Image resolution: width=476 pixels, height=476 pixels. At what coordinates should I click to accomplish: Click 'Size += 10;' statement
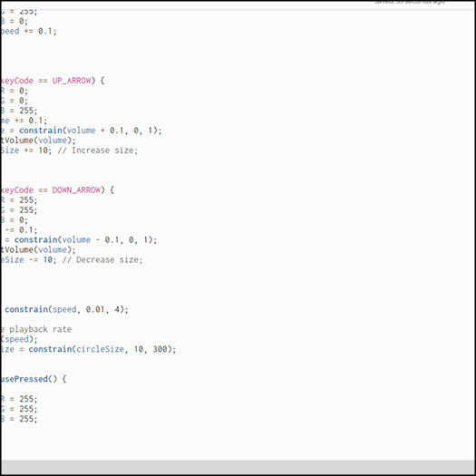(26, 151)
